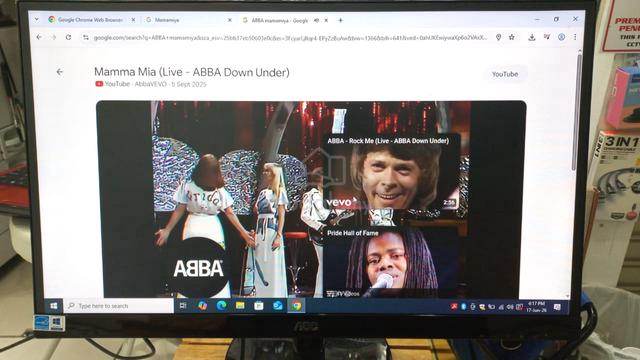
Task: Open Microsoft Store from taskbar
Action: tap(259, 305)
